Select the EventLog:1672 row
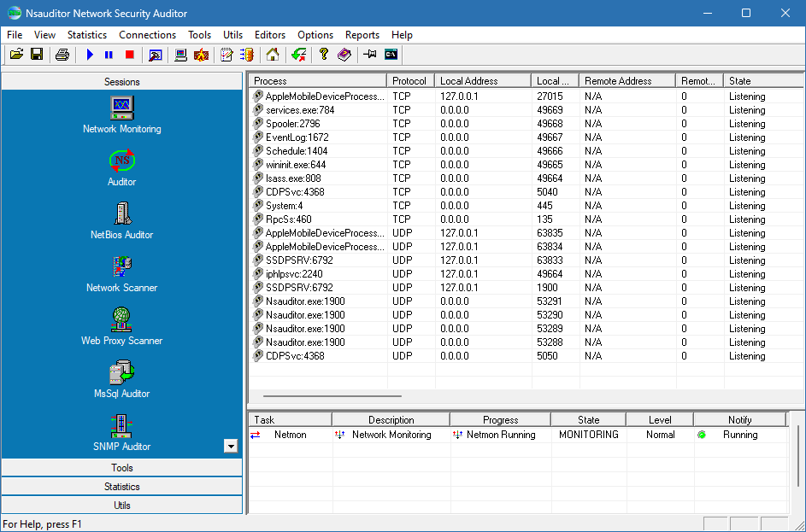 [x=526, y=137]
